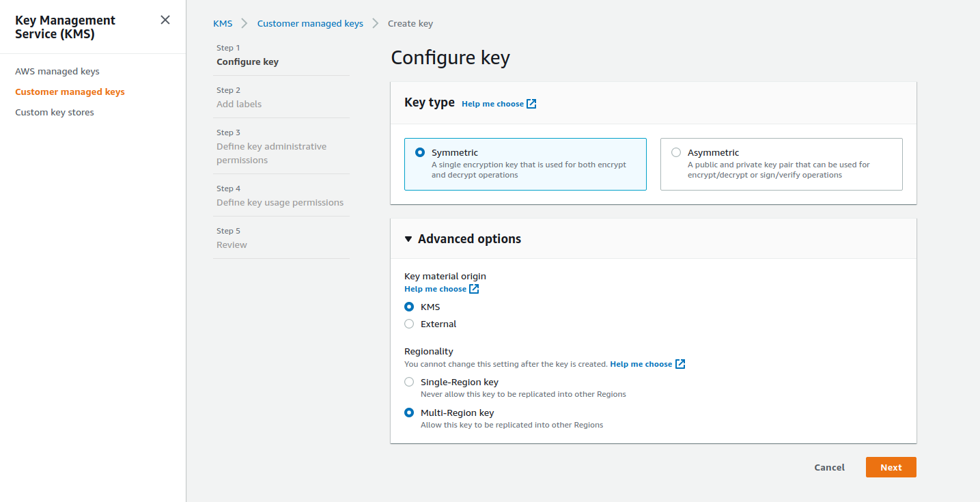Screen dimensions: 980x502
Task: Click the Next button
Action: click(x=890, y=467)
